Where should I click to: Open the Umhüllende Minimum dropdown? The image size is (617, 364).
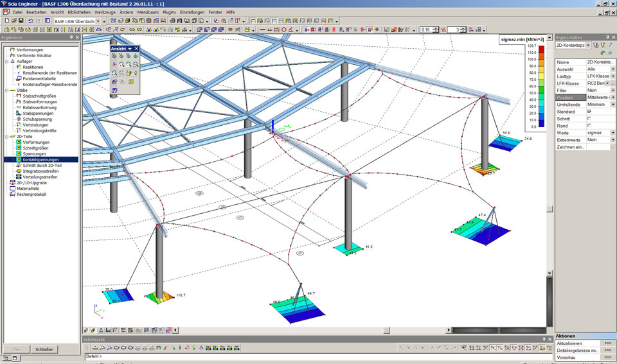tap(613, 104)
